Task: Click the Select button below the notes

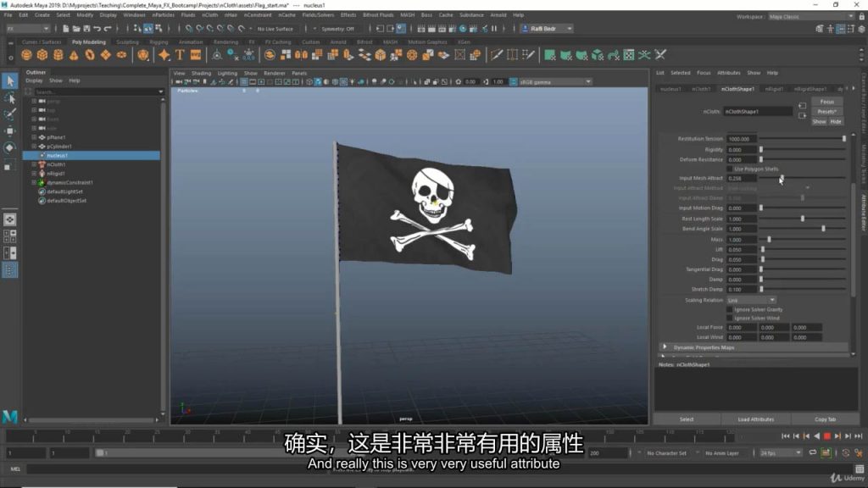Action: [x=687, y=419]
